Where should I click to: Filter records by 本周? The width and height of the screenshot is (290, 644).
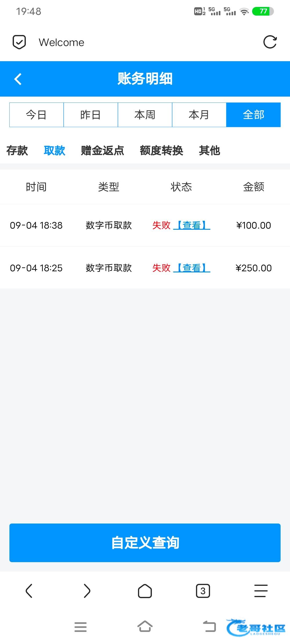pos(145,115)
